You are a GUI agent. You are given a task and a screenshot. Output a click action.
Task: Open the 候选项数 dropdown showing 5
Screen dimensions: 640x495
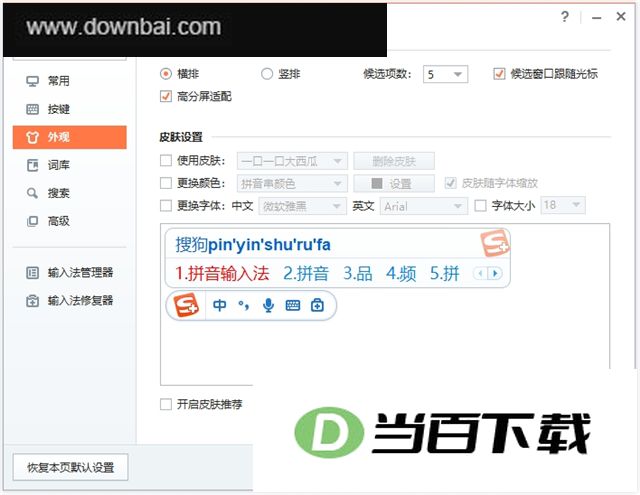445,74
